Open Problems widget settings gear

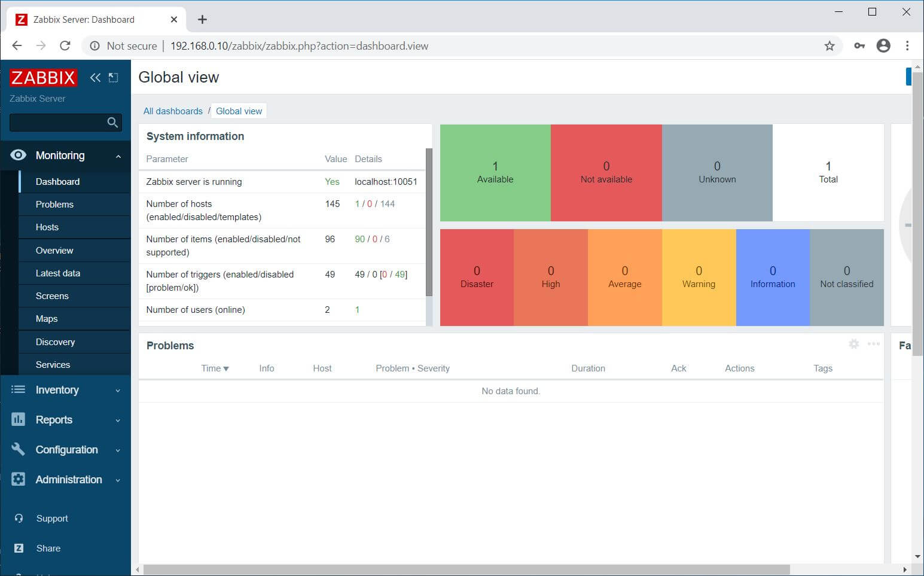[854, 344]
